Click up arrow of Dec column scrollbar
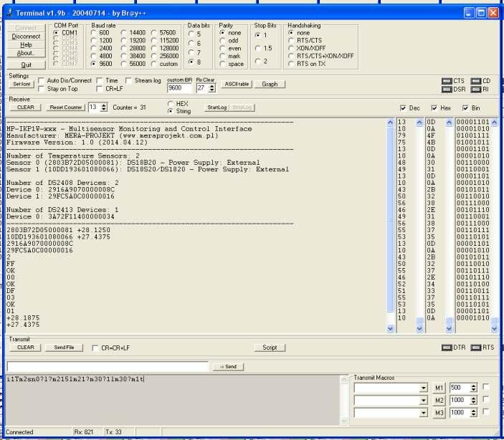The image size is (504, 440). point(419,123)
